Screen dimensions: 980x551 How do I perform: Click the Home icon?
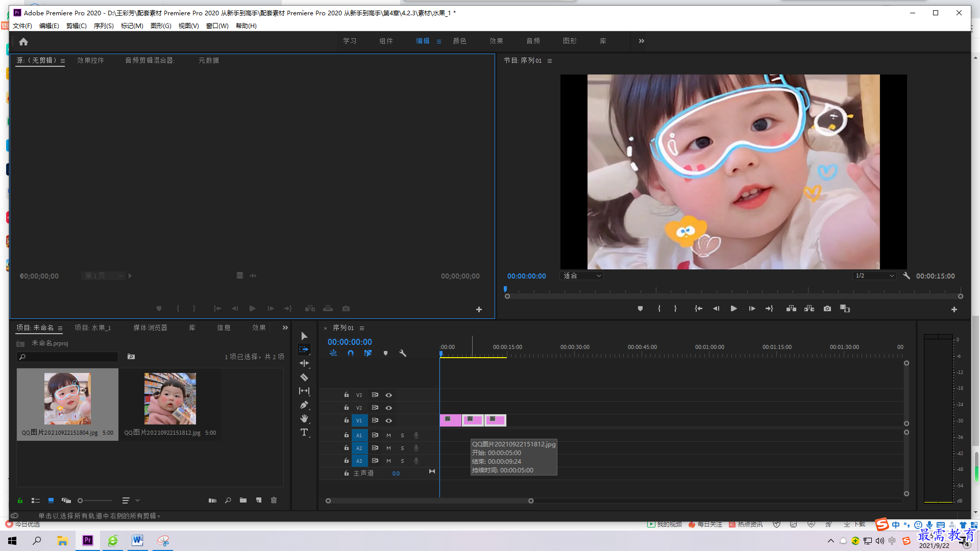[23, 41]
